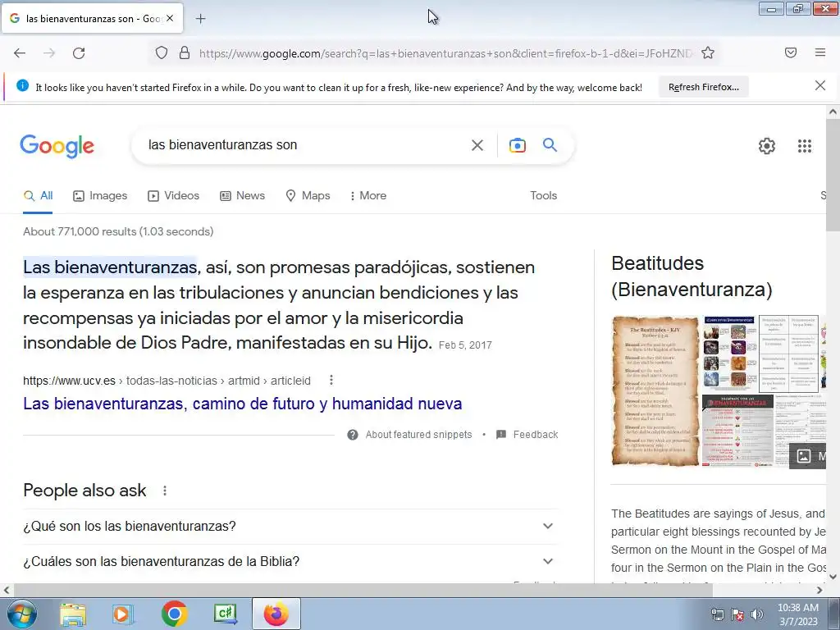Open the Save to Pocket icon
The width and height of the screenshot is (840, 630).
pyautogui.click(x=791, y=52)
